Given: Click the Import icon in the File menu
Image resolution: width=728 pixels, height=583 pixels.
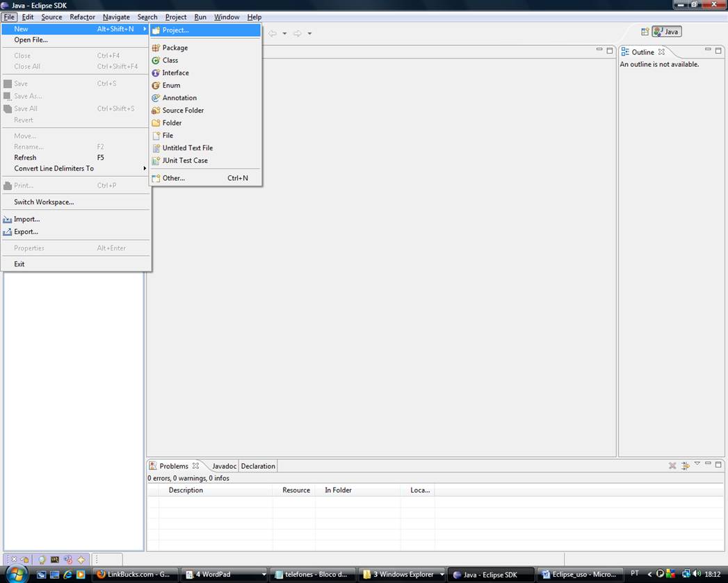Looking at the screenshot, I should pos(8,219).
